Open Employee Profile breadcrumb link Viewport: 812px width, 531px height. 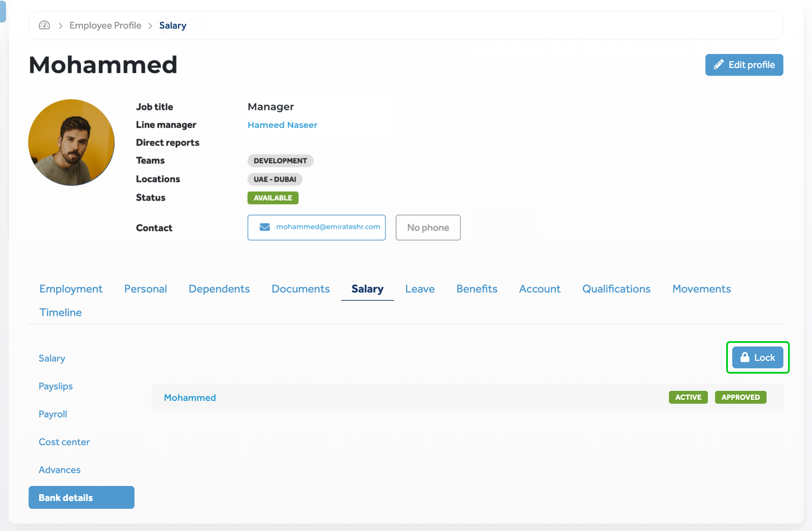[x=105, y=25]
